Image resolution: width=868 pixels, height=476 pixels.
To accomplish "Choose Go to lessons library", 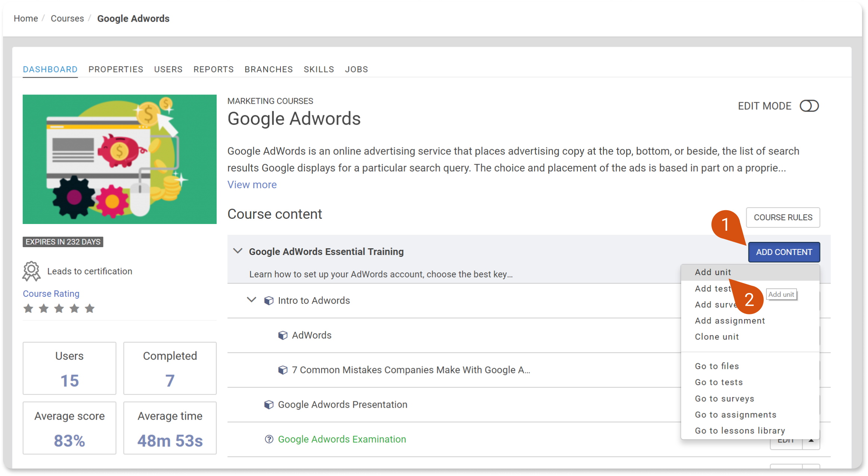I will (x=750, y=431).
